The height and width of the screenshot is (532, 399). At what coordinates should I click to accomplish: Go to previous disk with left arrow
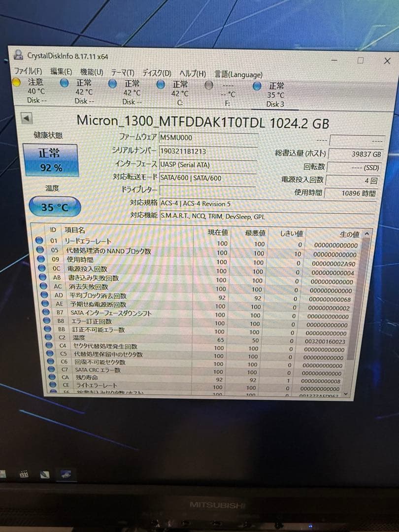[27, 119]
